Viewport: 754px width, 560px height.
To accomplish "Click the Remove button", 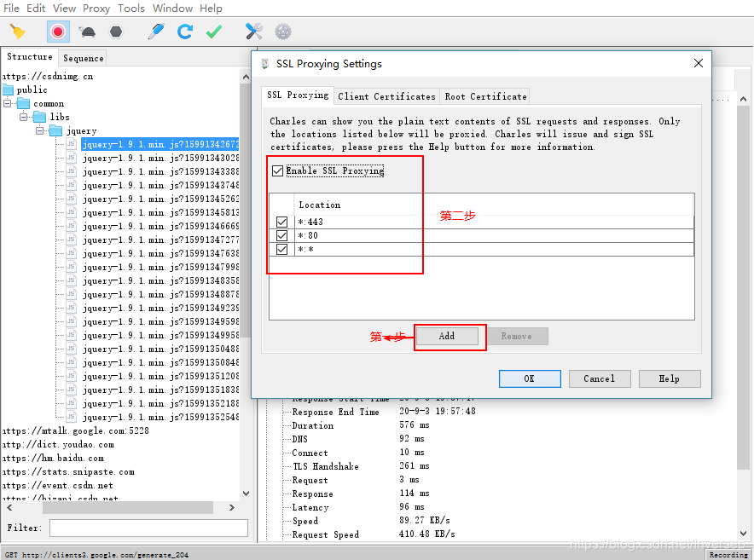I will pyautogui.click(x=516, y=336).
